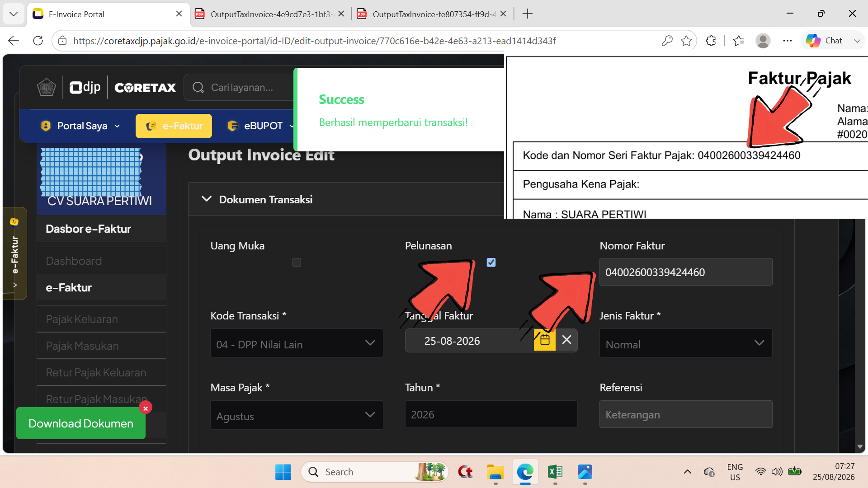Screen dimensions: 868x488
Task: Click the Download Dokumen button
Action: (x=80, y=423)
